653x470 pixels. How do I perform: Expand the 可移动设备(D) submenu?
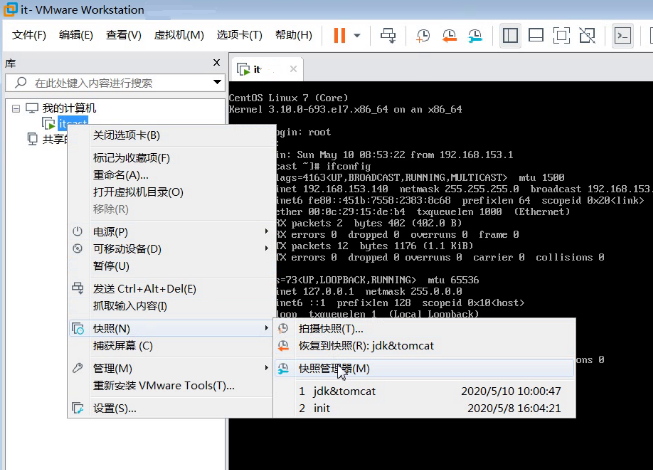[x=171, y=249]
